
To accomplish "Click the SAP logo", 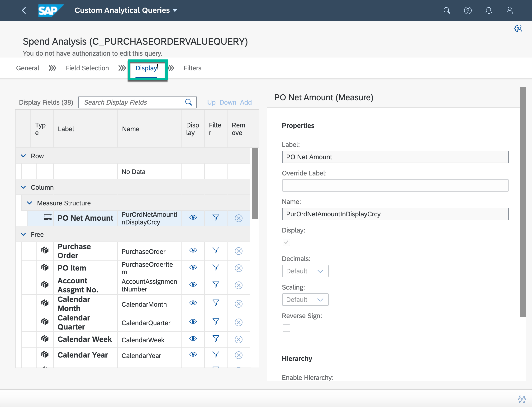I will pos(50,10).
